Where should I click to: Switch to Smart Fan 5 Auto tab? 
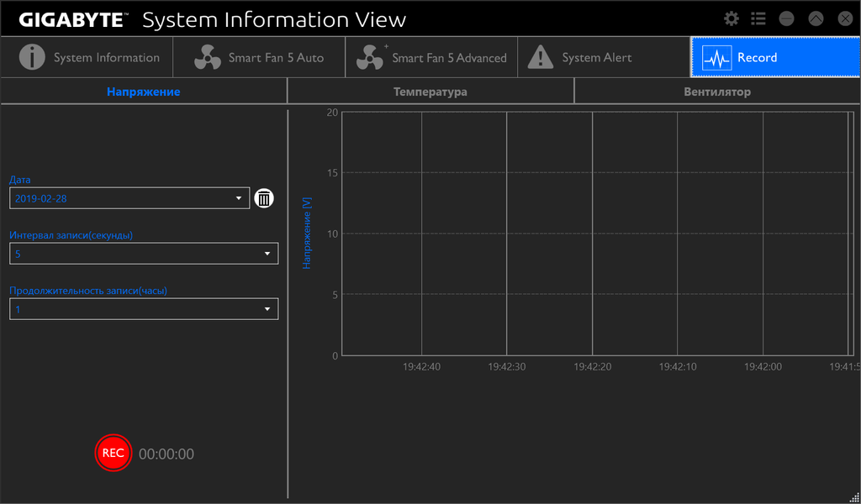(259, 58)
